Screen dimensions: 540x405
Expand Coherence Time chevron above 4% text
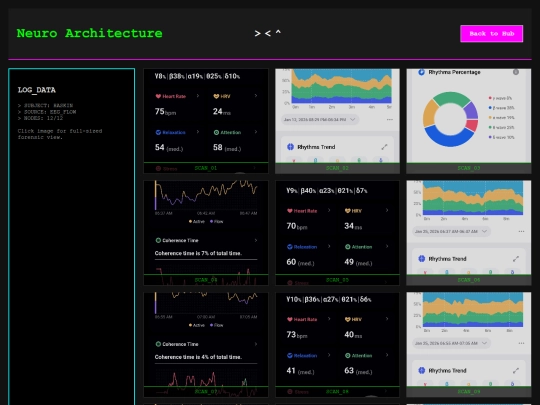256,344
